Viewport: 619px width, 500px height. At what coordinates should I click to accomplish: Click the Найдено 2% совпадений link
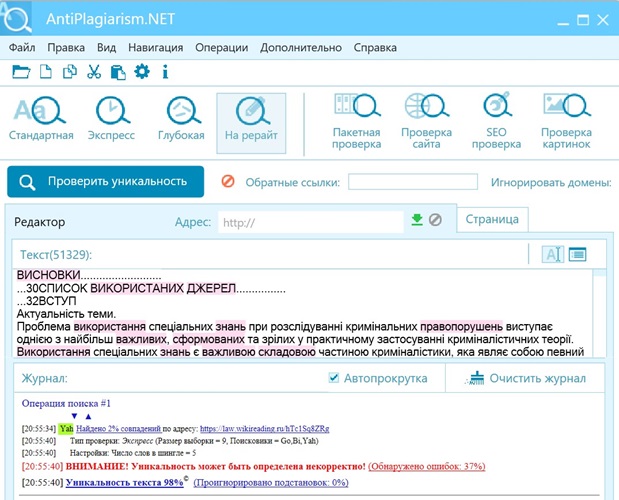118,429
